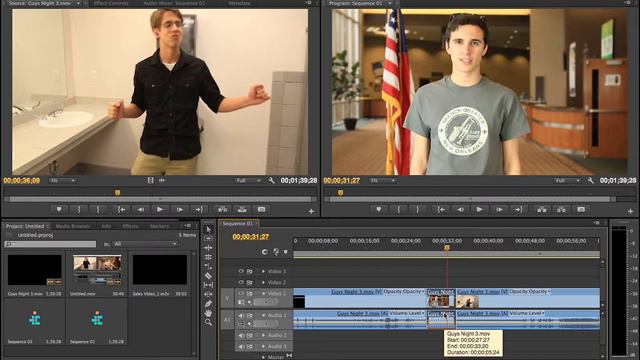Expand the Video 3 track
Viewport: 640px width, 360px height.
(x=264, y=271)
